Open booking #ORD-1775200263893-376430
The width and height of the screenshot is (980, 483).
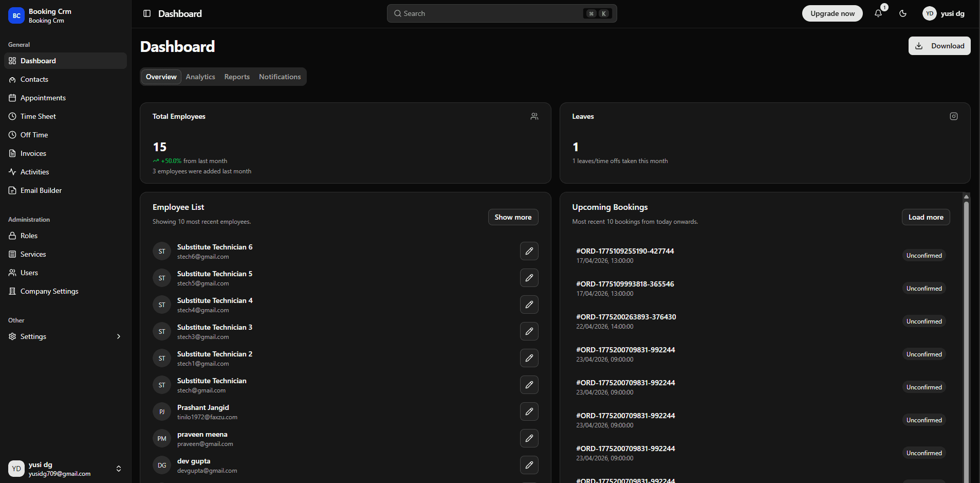626,317
